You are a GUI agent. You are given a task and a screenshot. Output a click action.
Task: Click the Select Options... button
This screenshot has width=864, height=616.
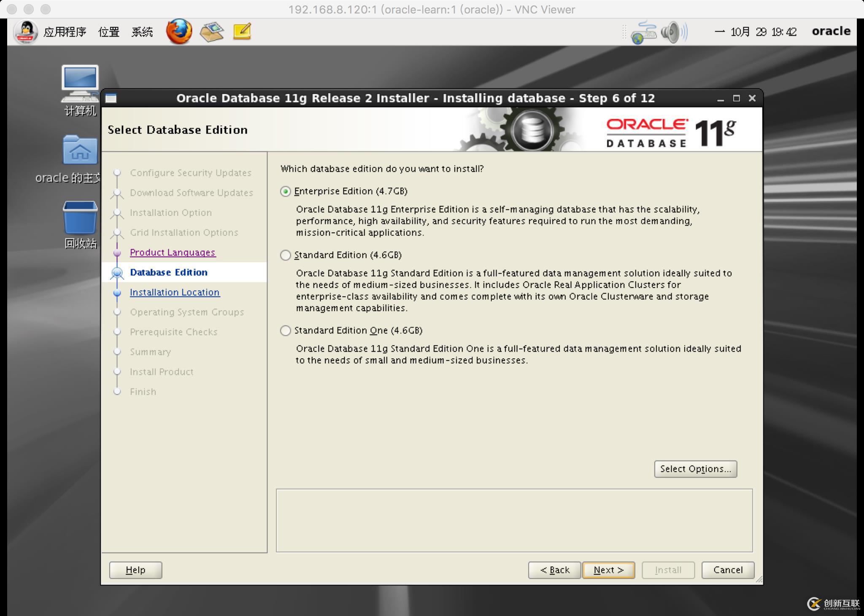pos(696,469)
